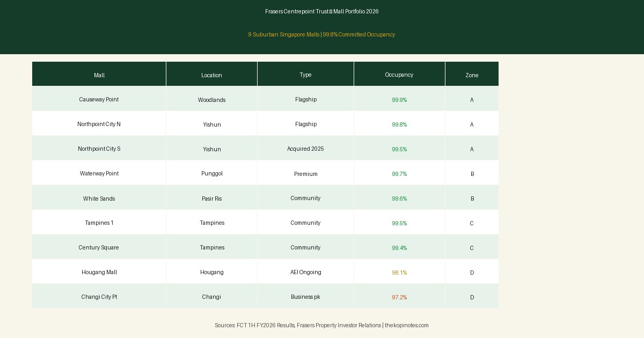Click "99.5%" in the Tampines 1 row
The width and height of the screenshot is (644, 338).
coord(399,223)
